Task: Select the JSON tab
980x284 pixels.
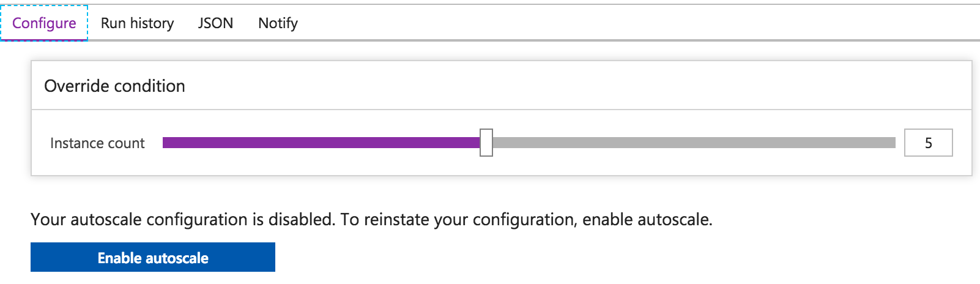Action: coord(215,23)
